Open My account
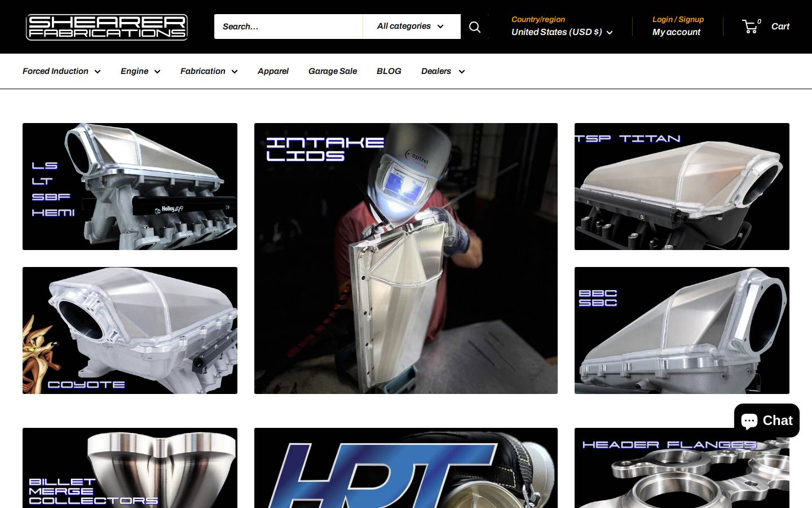The image size is (812, 508). coord(676,32)
